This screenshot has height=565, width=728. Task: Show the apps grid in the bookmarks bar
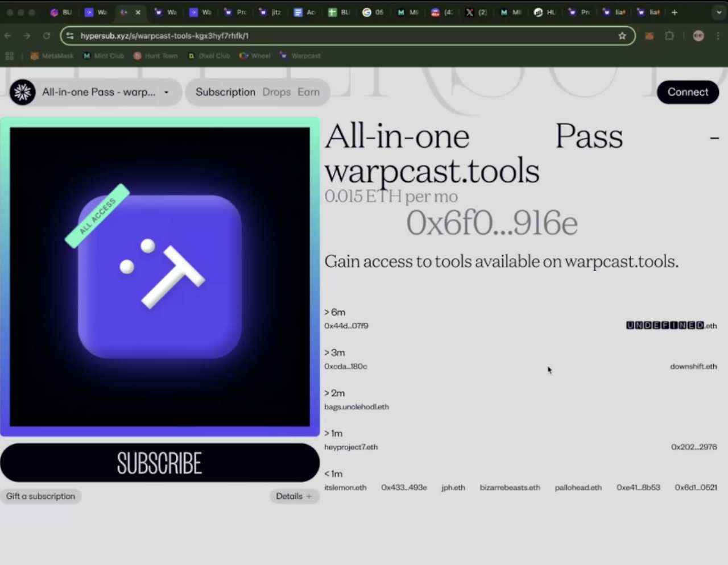coord(9,56)
